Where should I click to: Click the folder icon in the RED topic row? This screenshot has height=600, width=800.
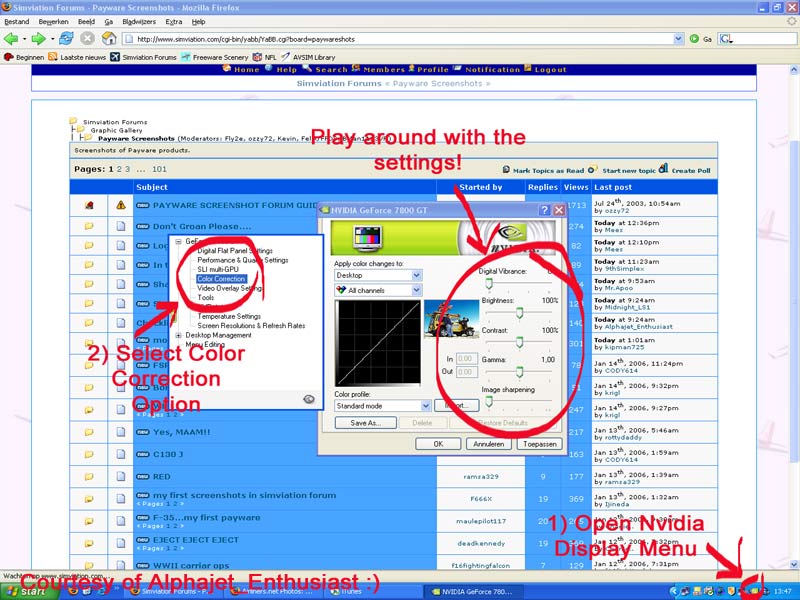89,477
